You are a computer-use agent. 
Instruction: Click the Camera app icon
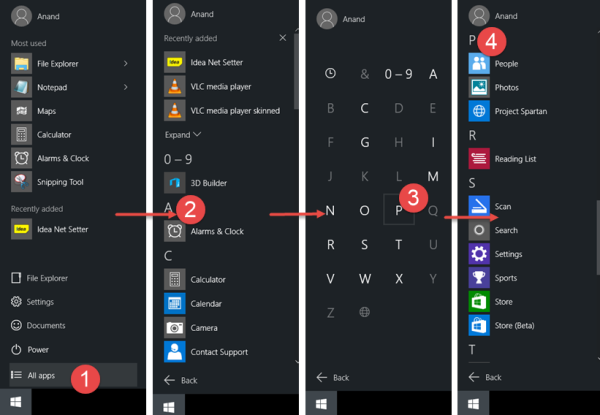point(175,328)
